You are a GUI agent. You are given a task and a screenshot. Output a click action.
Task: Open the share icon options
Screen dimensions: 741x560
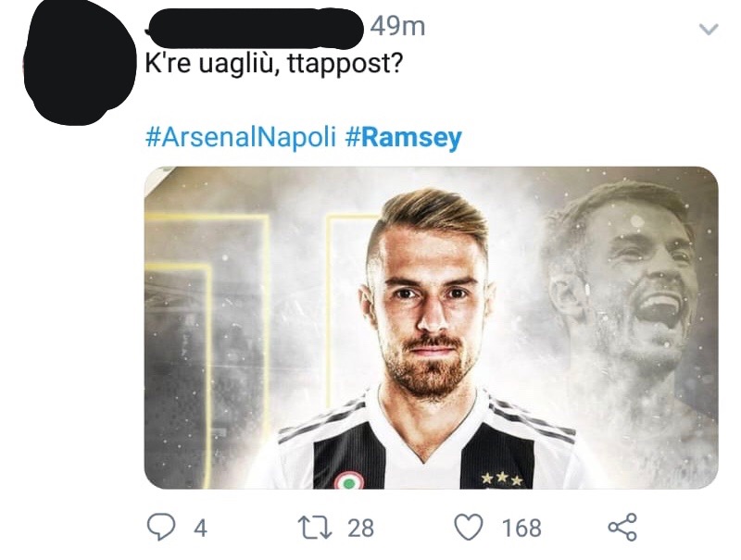622,528
